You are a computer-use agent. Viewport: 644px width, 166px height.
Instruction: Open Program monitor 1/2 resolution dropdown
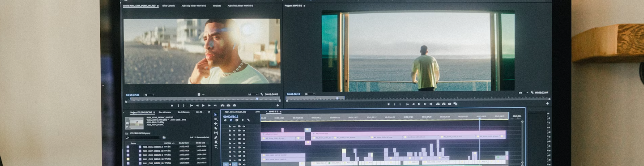(x=523, y=93)
